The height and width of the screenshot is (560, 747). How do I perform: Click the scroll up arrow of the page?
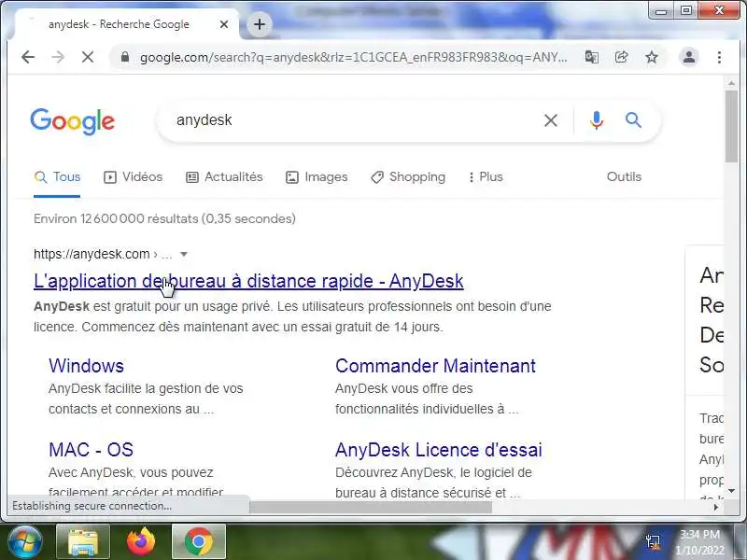click(x=731, y=83)
